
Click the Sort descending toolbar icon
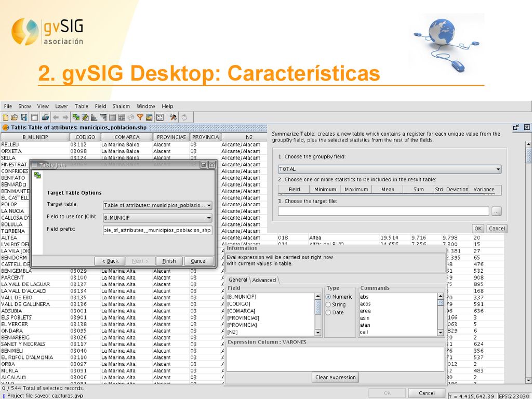pyautogui.click(x=103, y=117)
